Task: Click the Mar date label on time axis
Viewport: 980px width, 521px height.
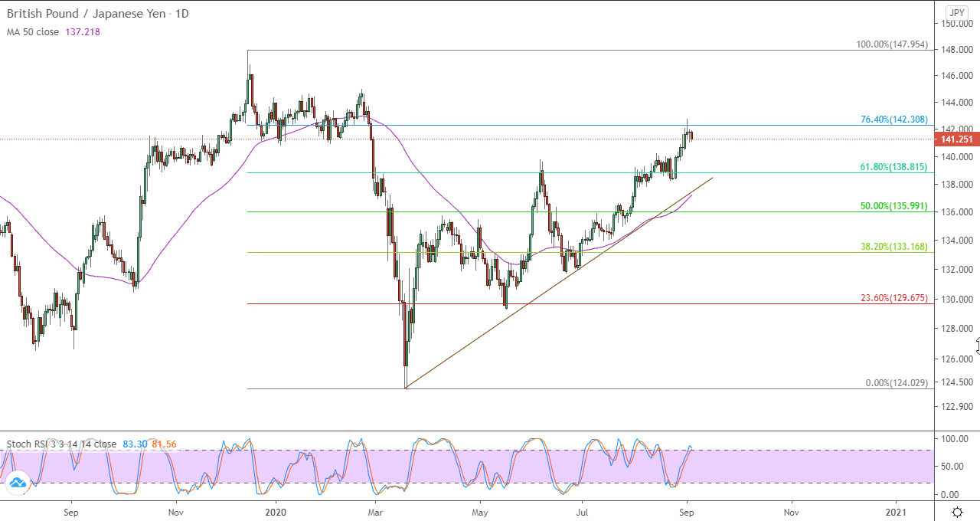Action: (x=375, y=511)
